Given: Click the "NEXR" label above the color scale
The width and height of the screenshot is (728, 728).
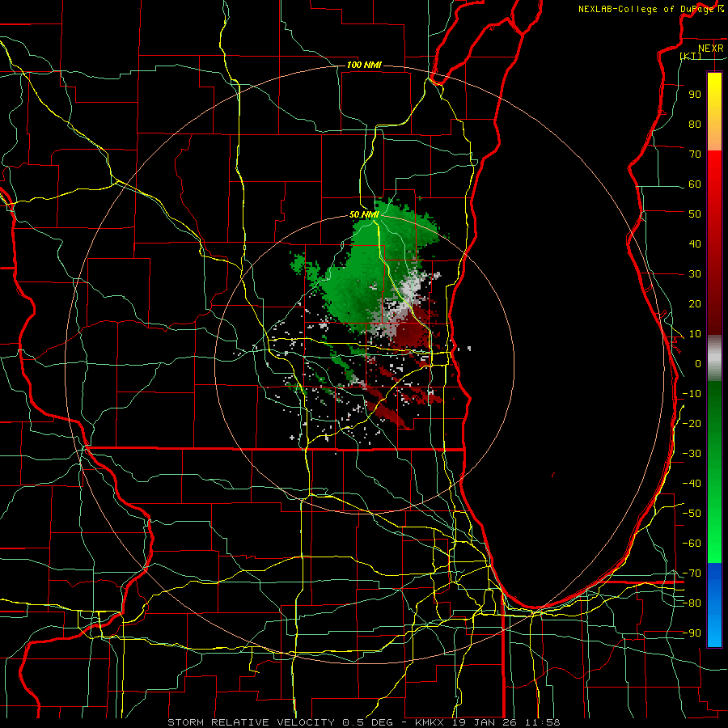Looking at the screenshot, I should click(711, 49).
